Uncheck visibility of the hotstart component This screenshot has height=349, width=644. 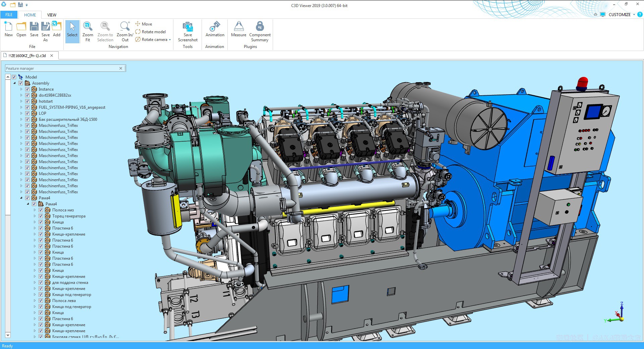point(28,101)
